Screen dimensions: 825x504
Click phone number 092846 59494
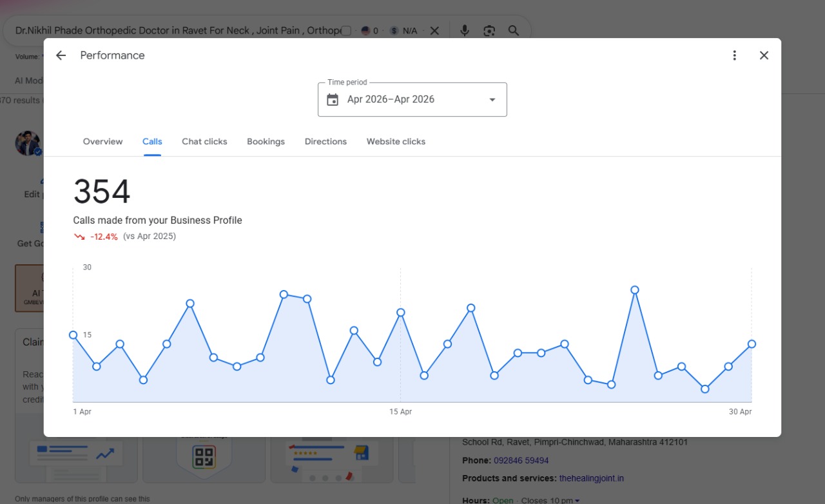click(521, 460)
